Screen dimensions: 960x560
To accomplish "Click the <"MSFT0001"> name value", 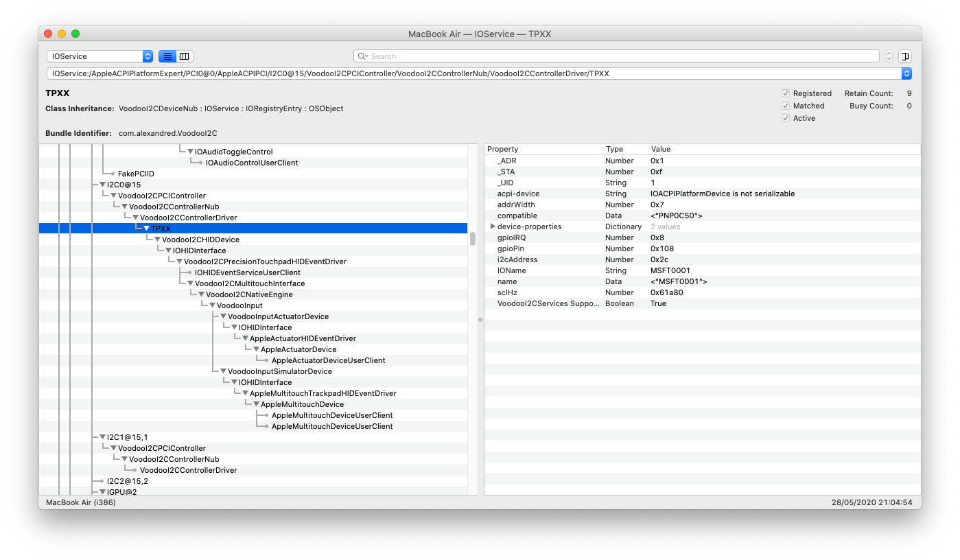I will click(679, 281).
